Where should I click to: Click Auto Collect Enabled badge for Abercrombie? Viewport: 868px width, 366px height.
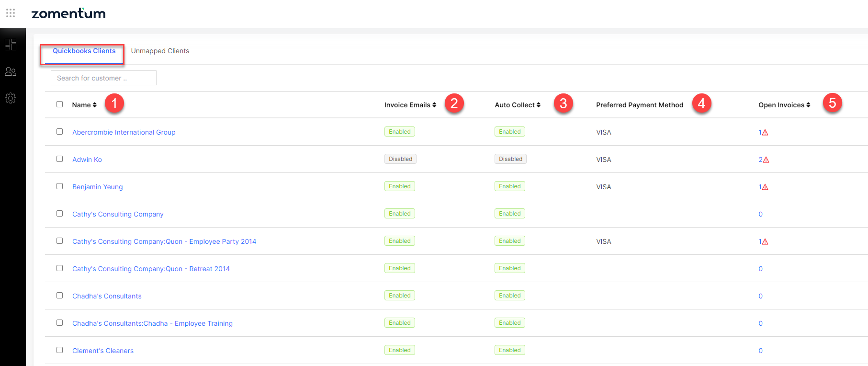click(510, 132)
